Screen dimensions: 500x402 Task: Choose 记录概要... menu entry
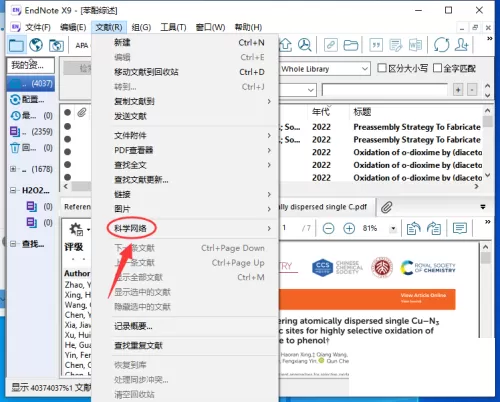tap(185, 326)
